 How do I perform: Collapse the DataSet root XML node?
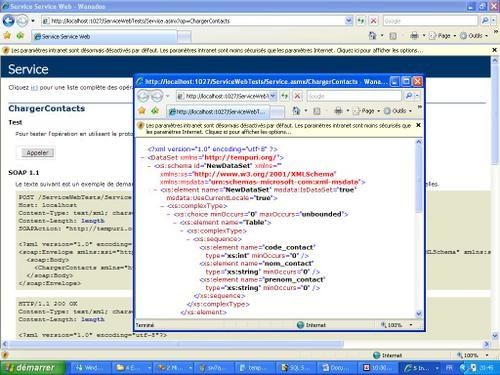point(143,158)
